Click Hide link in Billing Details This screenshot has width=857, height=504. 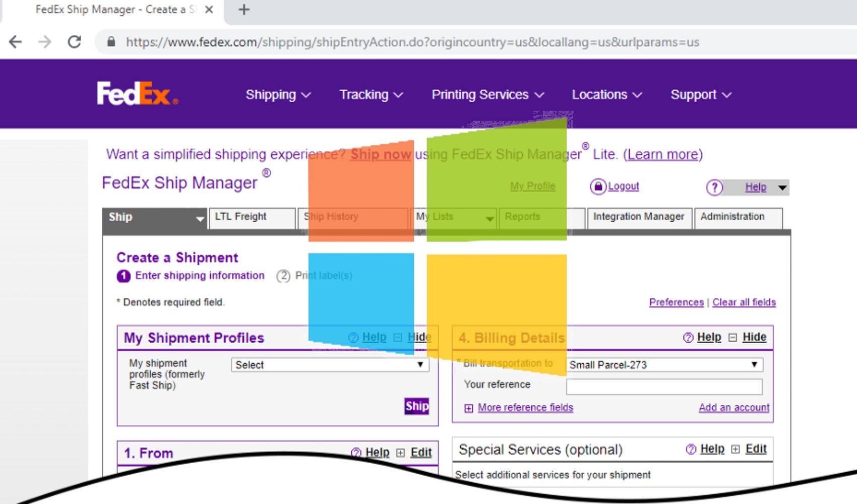[754, 337]
